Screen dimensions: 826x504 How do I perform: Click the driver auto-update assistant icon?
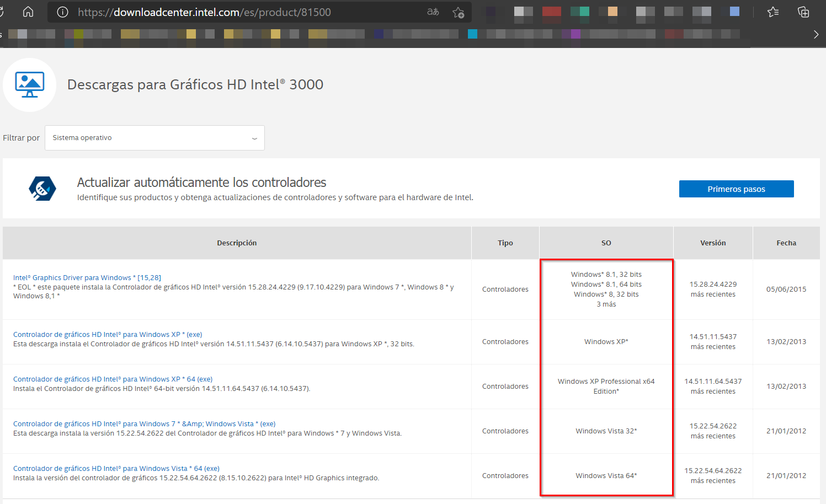(42, 189)
